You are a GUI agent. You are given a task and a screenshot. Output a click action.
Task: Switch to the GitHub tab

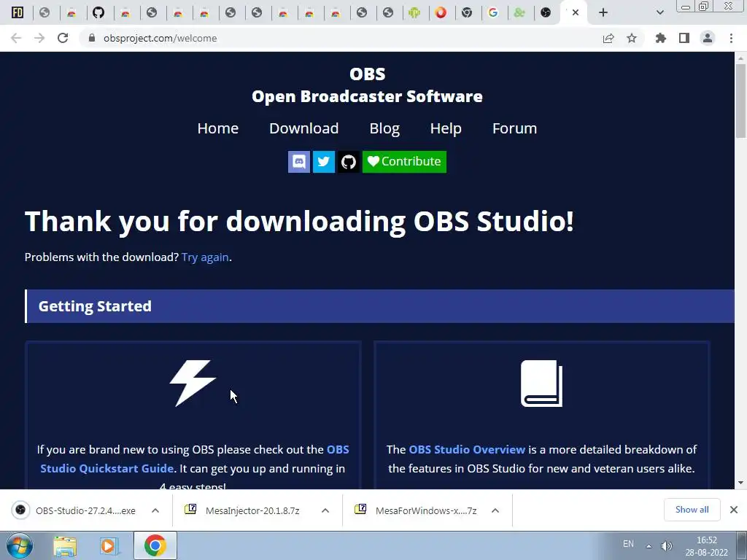click(x=98, y=12)
